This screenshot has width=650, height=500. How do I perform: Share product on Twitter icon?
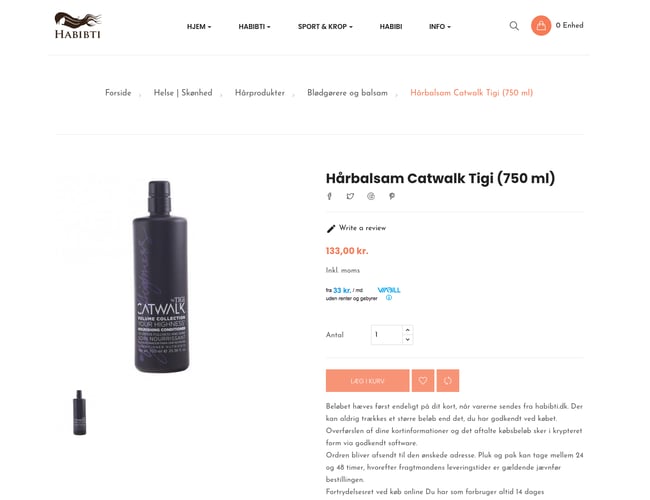pyautogui.click(x=350, y=196)
